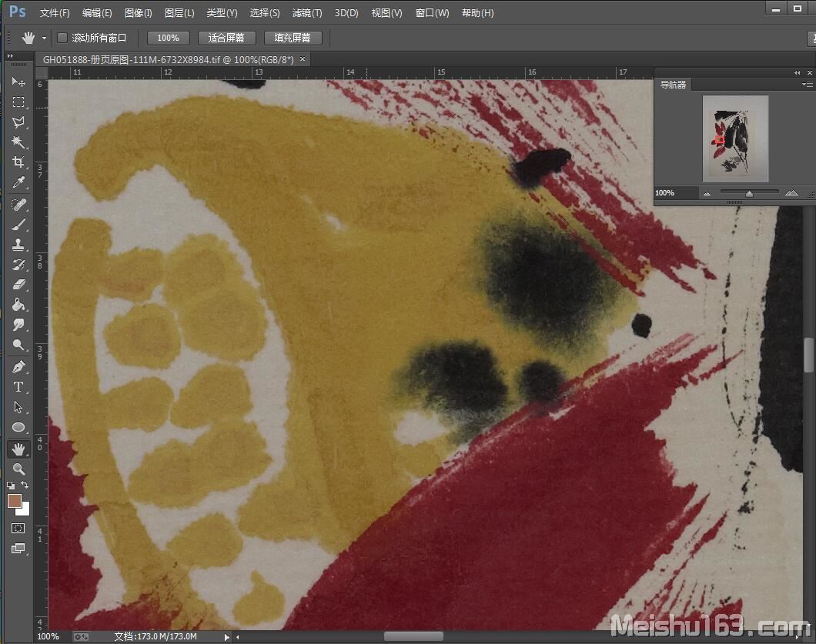Open the 类型 menu
This screenshot has width=816, height=644.
click(222, 13)
